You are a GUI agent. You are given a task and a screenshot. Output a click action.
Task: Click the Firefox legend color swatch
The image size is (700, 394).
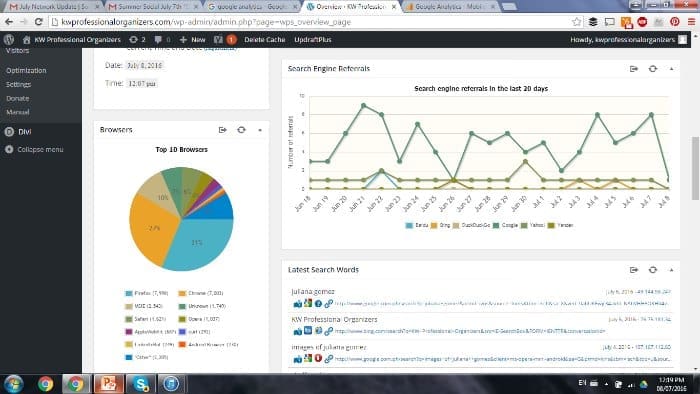(x=129, y=294)
